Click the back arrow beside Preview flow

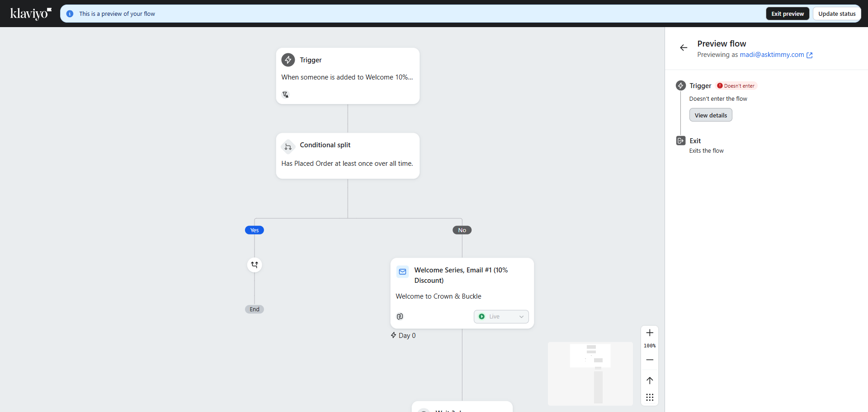(x=684, y=47)
